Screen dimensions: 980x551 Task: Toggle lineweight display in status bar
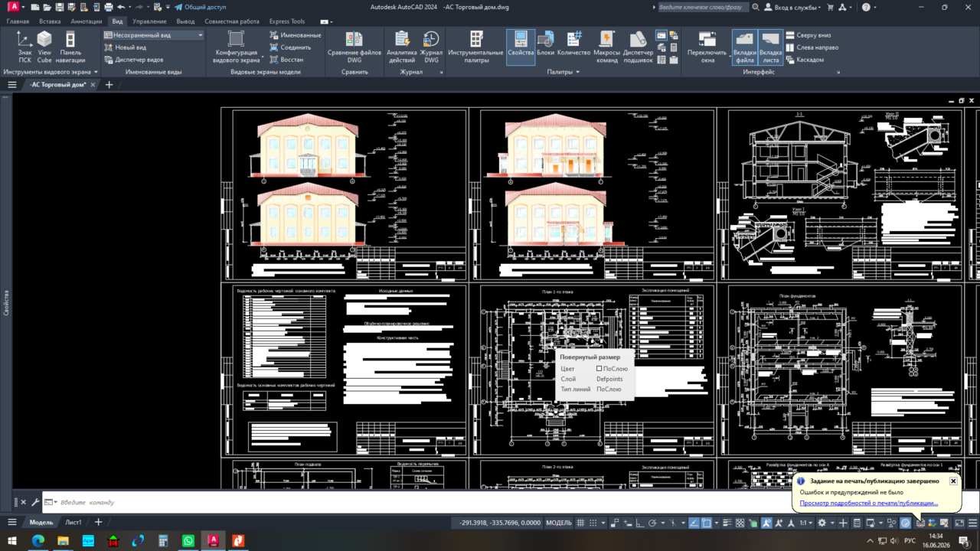point(727,523)
